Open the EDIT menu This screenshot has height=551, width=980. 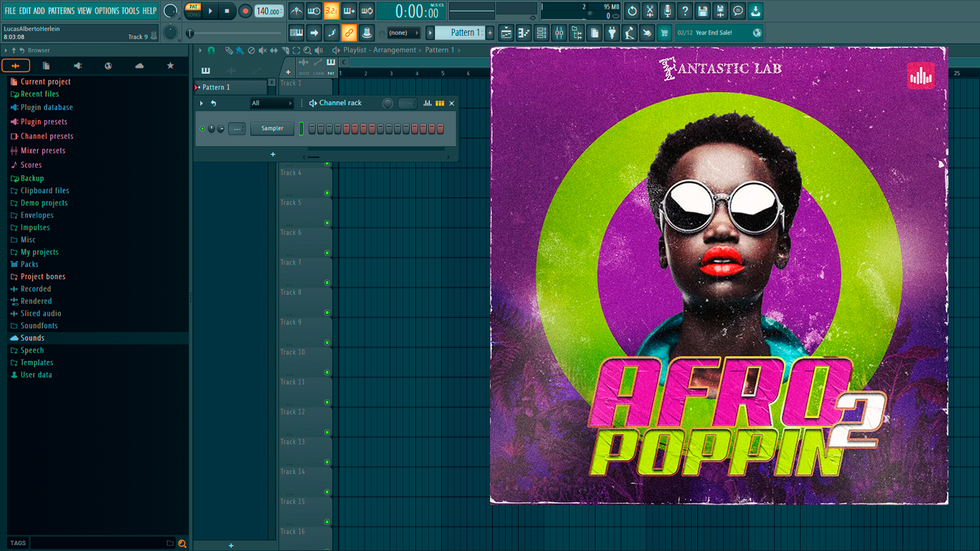25,11
